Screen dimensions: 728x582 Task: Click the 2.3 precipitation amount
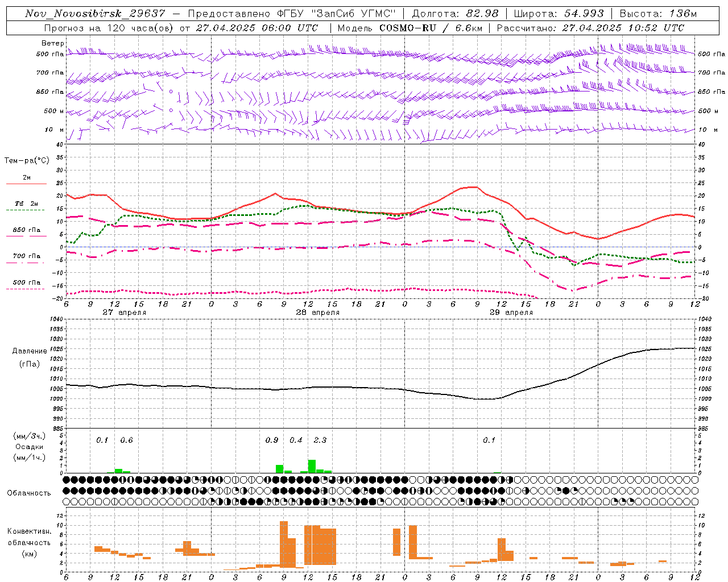320,440
